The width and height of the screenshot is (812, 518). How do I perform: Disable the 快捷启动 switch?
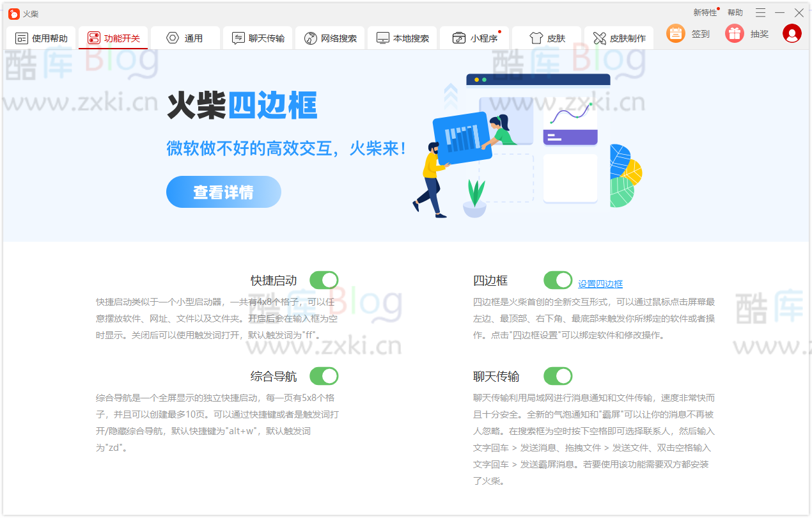(324, 279)
